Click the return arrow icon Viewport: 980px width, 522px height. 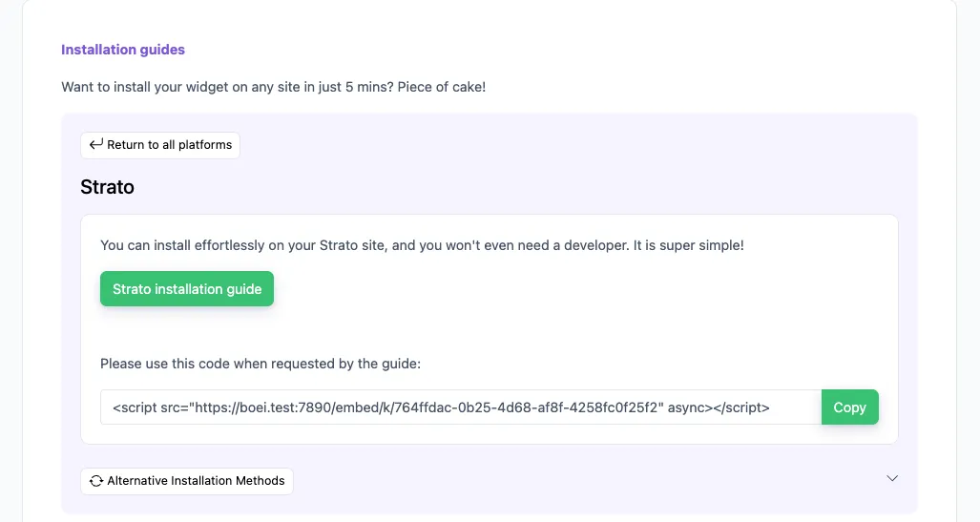(x=95, y=145)
